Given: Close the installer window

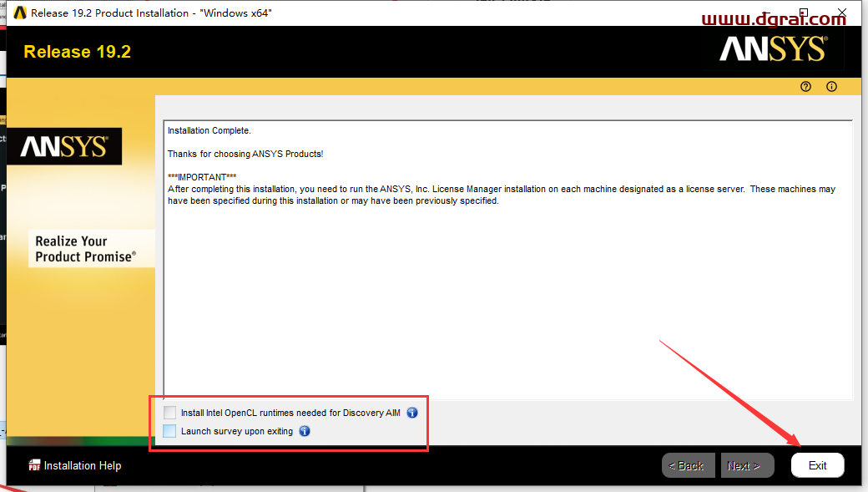Looking at the screenshot, I should [842, 13].
